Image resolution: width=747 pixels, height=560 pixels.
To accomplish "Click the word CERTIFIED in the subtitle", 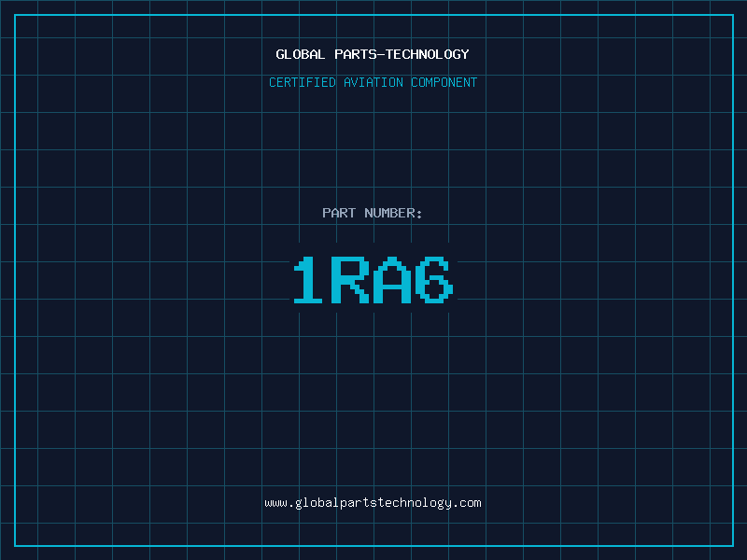I will coord(302,83).
